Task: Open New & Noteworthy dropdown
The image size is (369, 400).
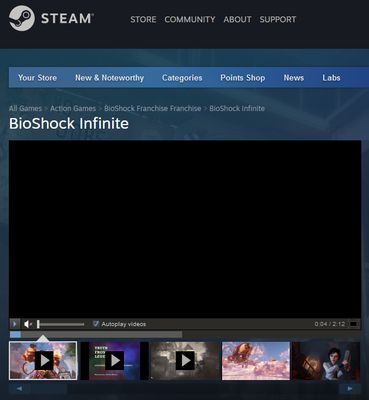Action: [109, 78]
